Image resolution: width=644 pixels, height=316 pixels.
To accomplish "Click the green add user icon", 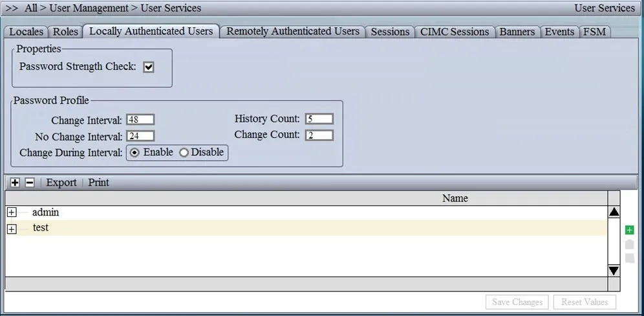I will [629, 230].
